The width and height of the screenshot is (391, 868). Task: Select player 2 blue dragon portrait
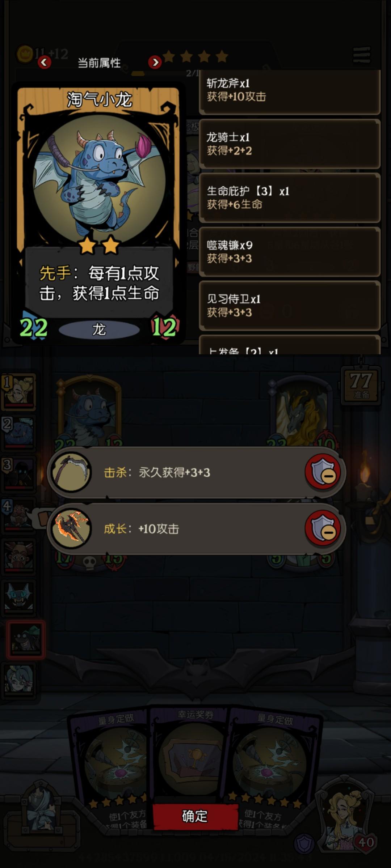(x=20, y=433)
